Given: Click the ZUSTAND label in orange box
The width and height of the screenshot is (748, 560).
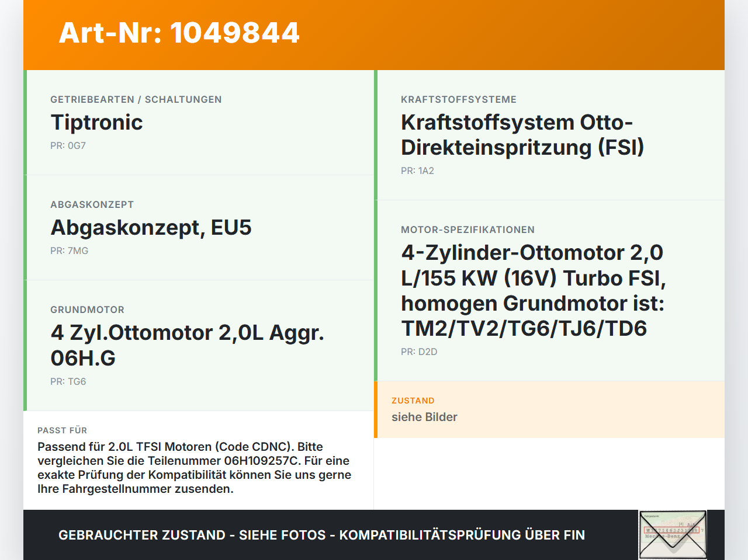Looking at the screenshot, I should coord(413,401).
